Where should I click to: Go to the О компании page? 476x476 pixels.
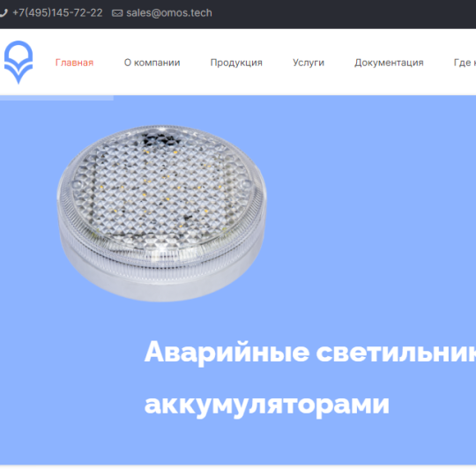(x=152, y=63)
